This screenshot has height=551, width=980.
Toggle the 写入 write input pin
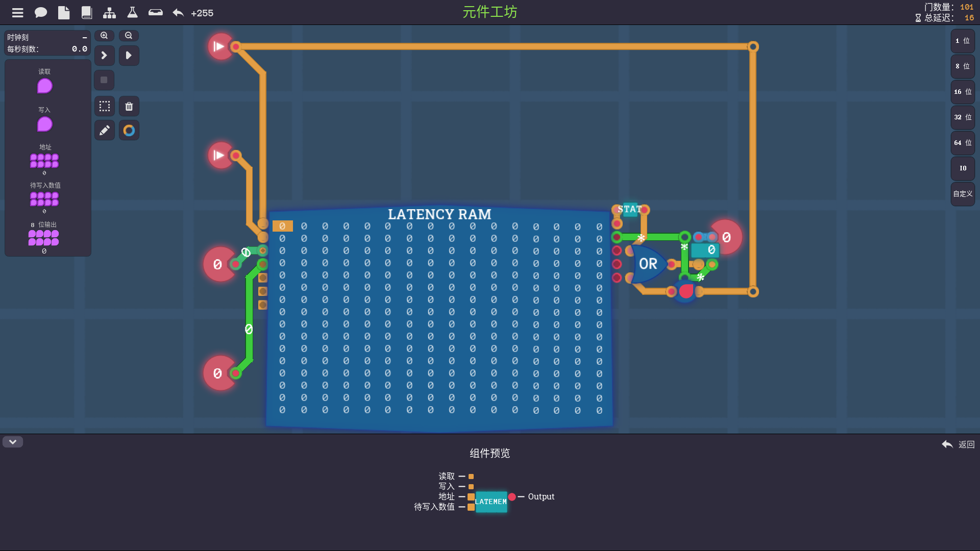(x=44, y=124)
